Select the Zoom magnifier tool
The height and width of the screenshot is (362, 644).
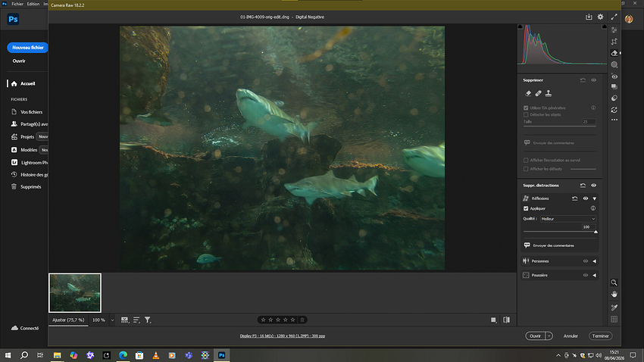(614, 282)
